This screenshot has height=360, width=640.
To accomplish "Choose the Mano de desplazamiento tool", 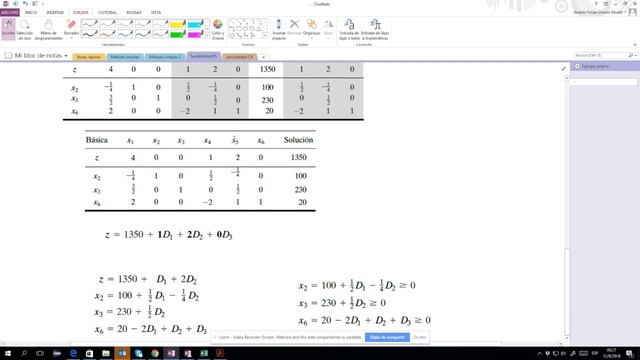I will (48, 29).
